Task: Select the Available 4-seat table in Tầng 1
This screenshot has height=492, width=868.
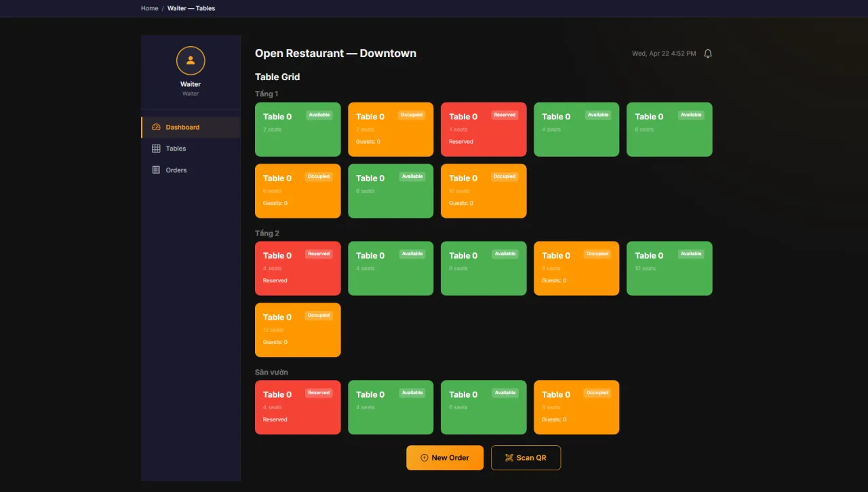Action: pyautogui.click(x=576, y=130)
